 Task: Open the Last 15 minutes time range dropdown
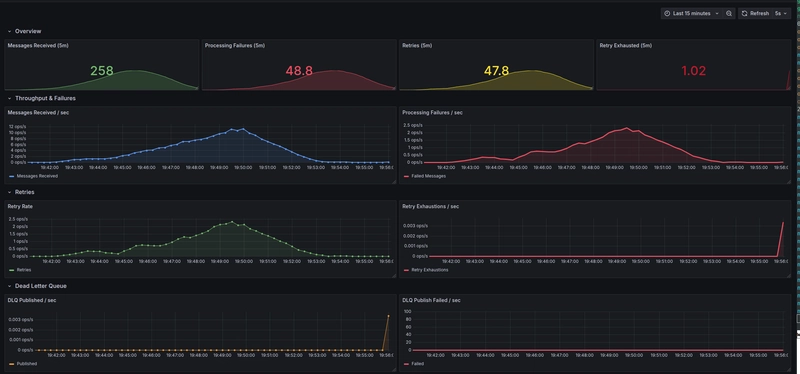[x=691, y=14]
